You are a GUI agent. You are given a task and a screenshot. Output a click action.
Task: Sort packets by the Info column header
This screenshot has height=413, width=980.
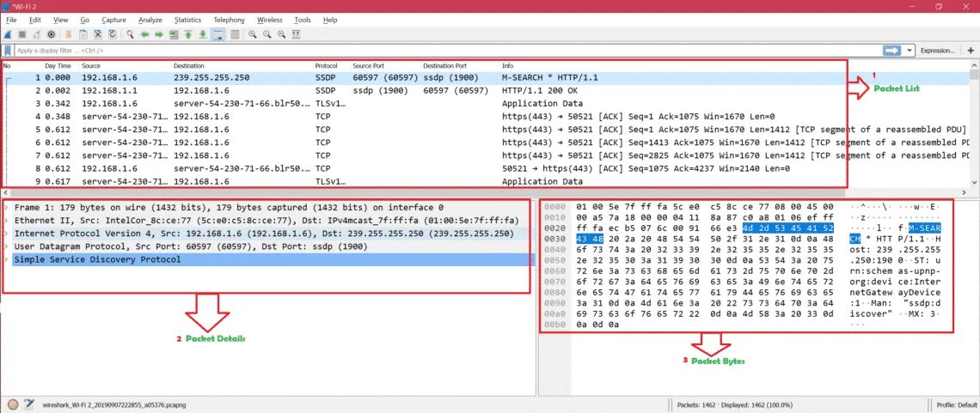pos(507,65)
